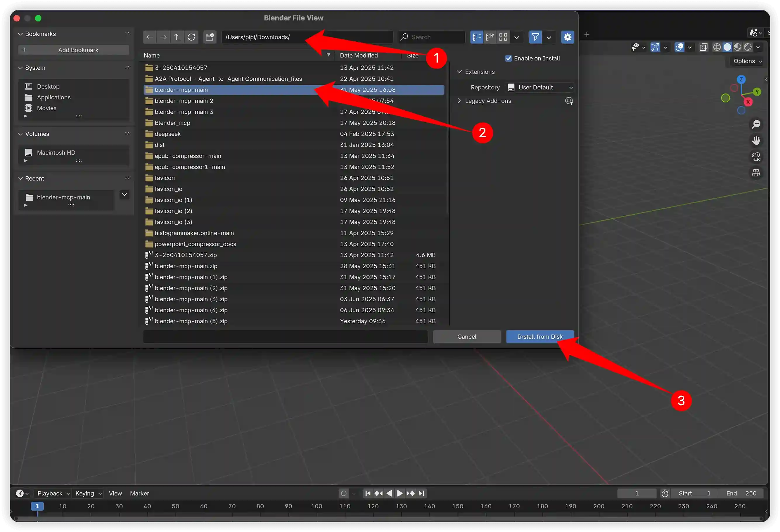Click the file name input field

point(285,337)
